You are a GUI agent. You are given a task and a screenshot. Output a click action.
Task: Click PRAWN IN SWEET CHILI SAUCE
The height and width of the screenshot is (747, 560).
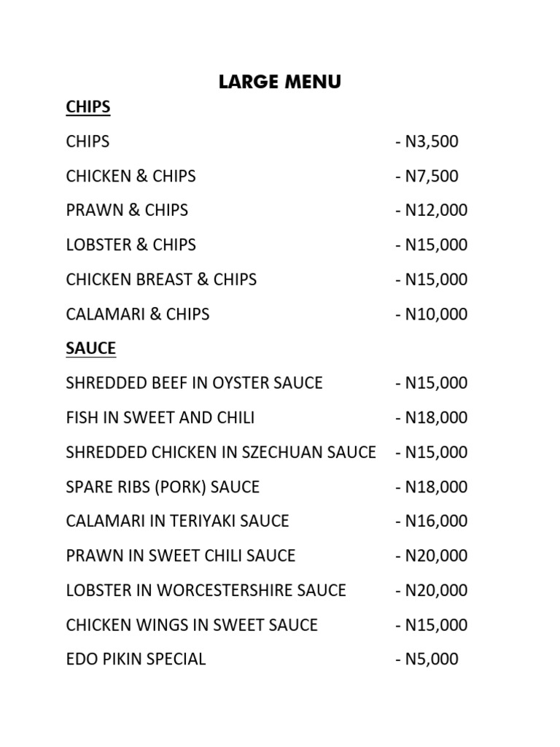(181, 555)
